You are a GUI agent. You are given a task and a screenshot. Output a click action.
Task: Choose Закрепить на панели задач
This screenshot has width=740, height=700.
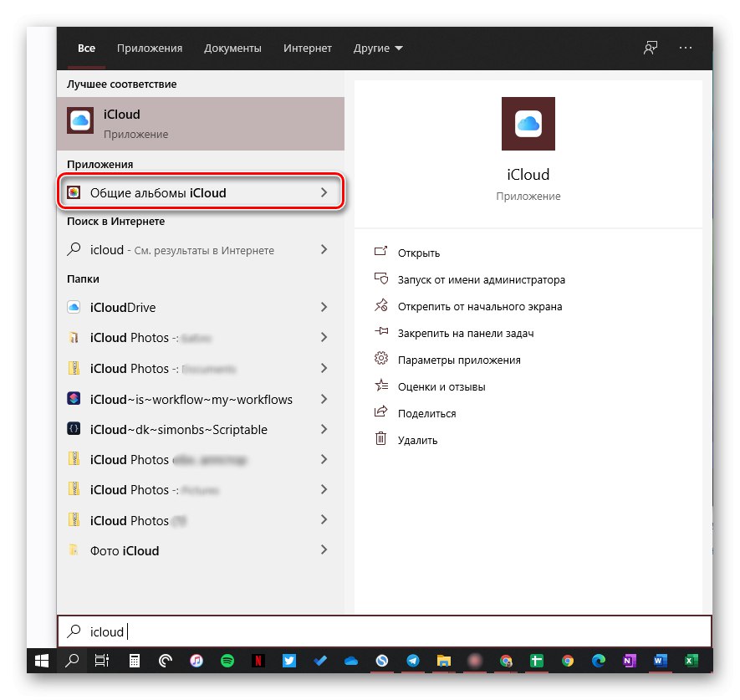click(x=466, y=334)
